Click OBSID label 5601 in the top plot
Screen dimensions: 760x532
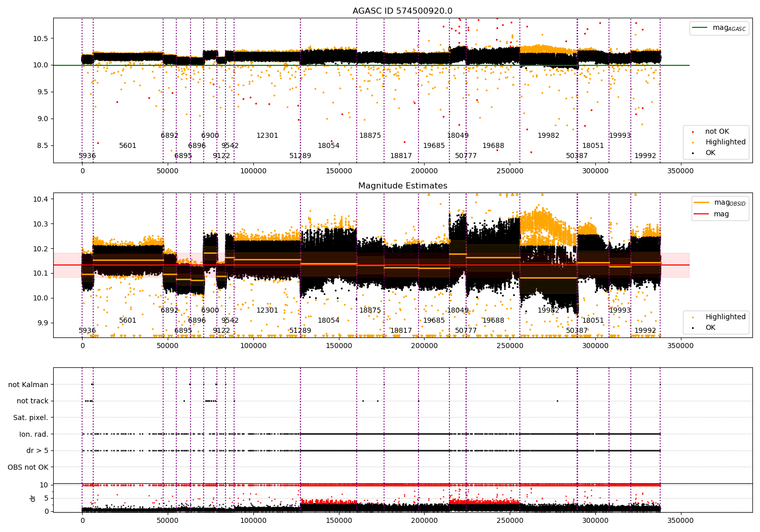[128, 146]
